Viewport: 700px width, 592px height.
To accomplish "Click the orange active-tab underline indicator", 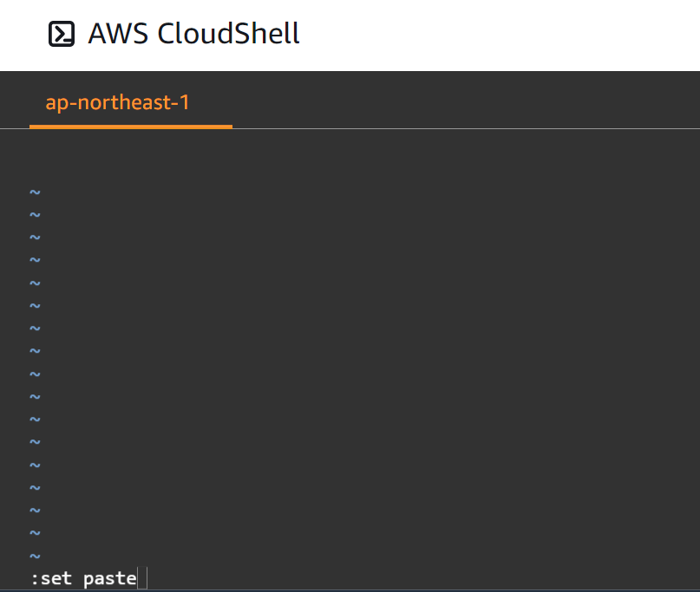I will 130,128.
